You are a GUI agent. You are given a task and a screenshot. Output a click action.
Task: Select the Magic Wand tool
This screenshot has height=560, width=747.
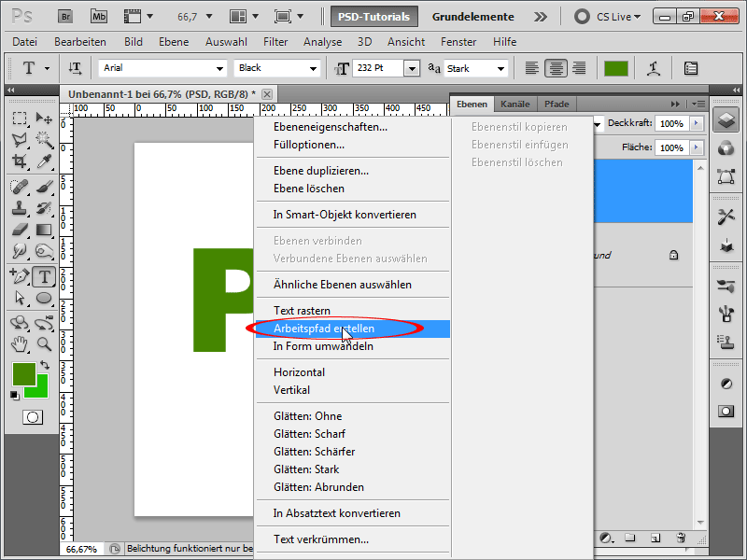44,139
